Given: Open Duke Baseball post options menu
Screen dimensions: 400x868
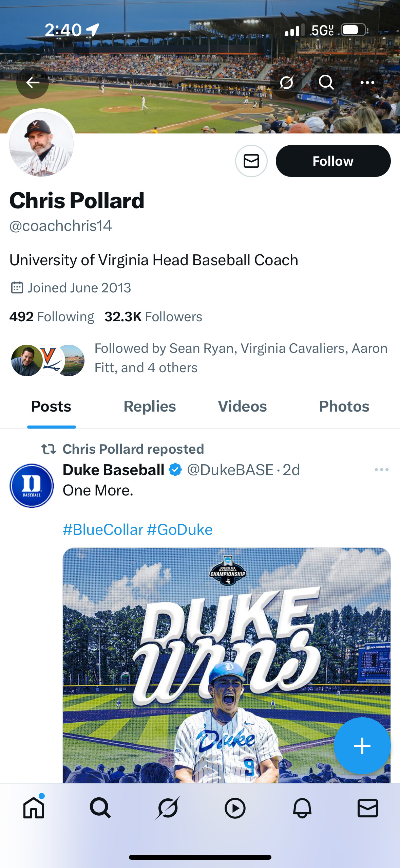Looking at the screenshot, I should click(x=381, y=470).
